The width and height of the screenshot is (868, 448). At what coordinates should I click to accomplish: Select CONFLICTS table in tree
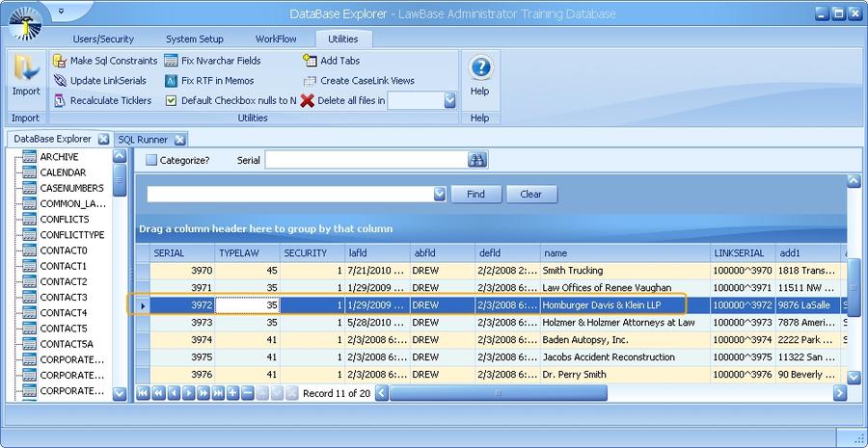tap(65, 219)
